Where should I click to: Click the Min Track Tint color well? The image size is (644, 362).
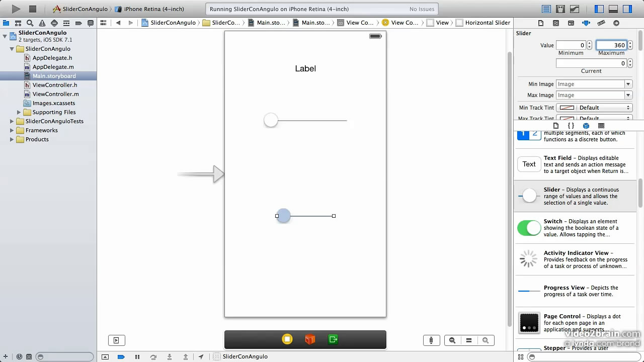click(x=567, y=108)
